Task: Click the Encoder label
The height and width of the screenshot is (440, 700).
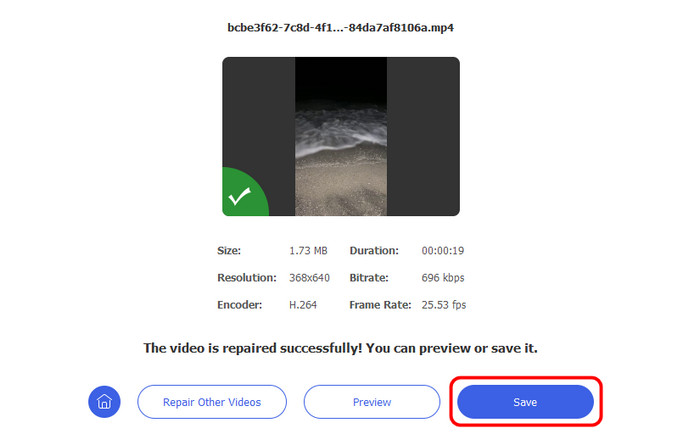Action: (x=240, y=305)
